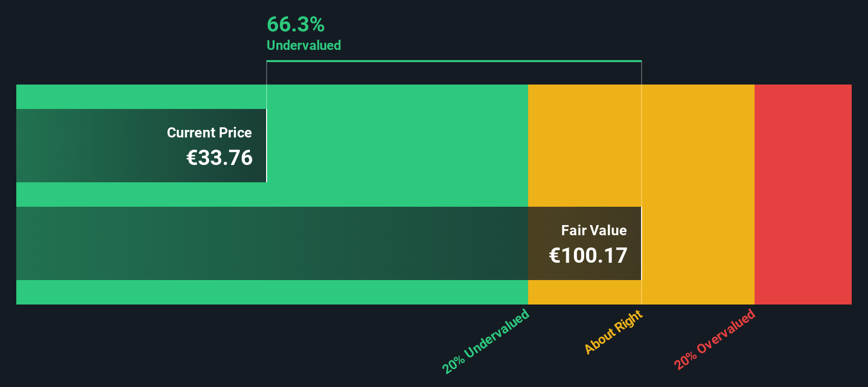Click the green strip below Fair Value bar

click(x=272, y=292)
